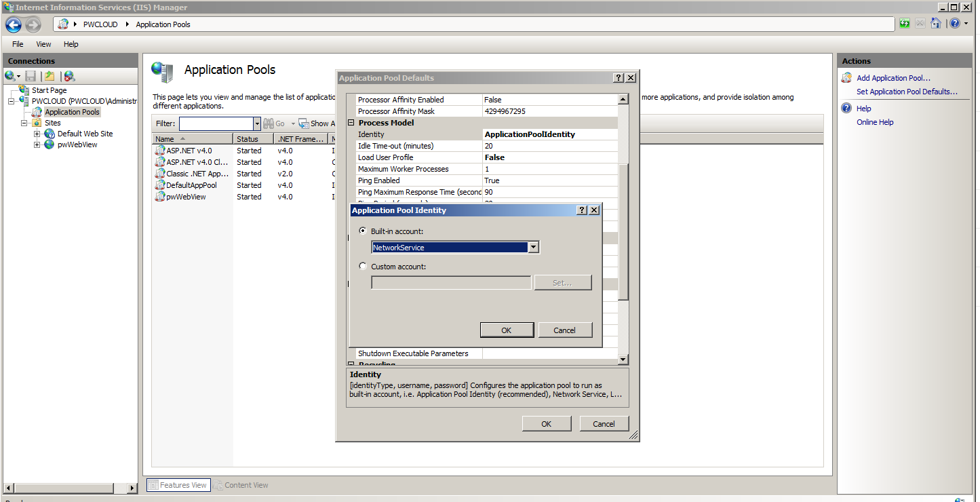Go back with the blue Back arrow
The width and height of the screenshot is (980, 502).
coord(14,25)
